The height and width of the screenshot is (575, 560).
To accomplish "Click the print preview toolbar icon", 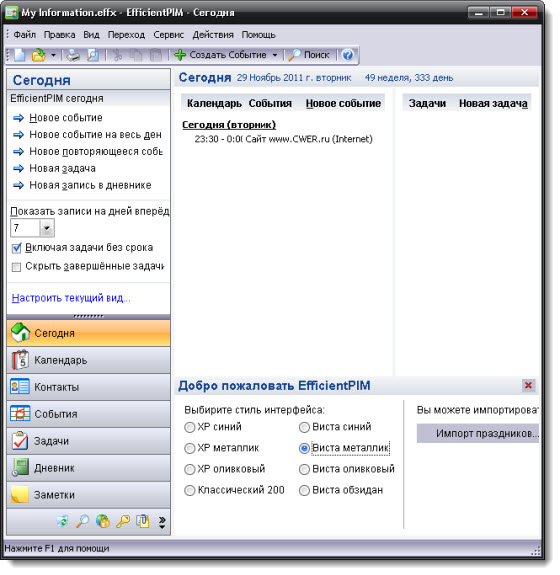I will tap(93, 55).
